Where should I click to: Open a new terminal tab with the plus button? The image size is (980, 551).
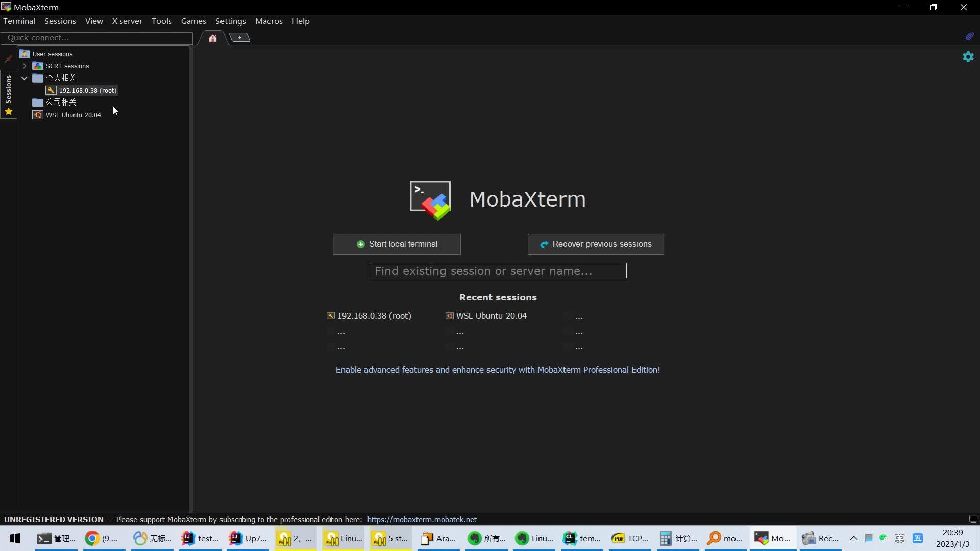pos(240,37)
